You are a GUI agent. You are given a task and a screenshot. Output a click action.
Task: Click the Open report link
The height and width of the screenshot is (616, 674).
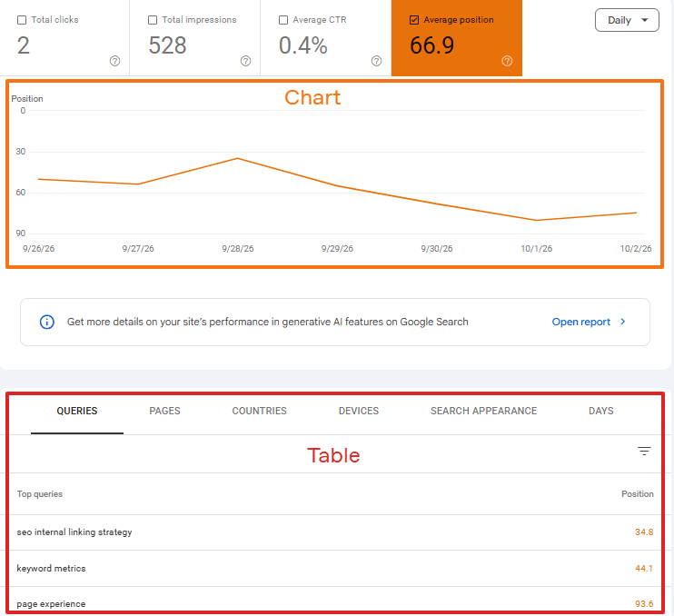[580, 322]
